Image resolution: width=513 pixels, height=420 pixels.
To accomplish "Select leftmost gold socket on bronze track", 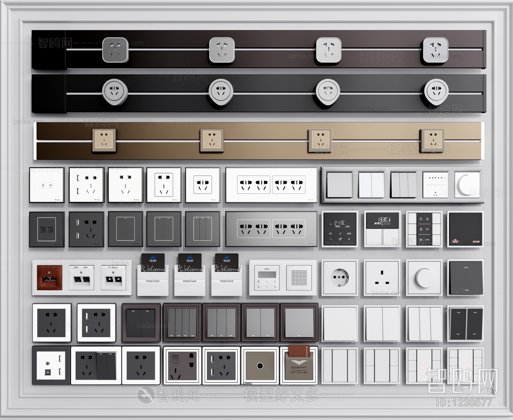I will click(x=104, y=141).
